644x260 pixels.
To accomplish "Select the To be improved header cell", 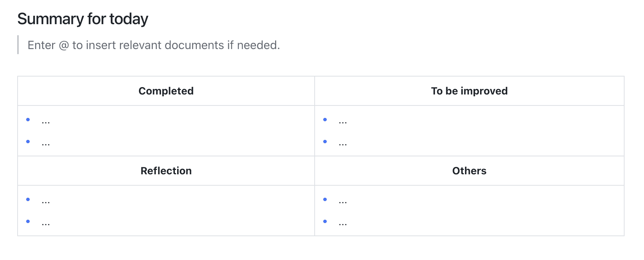I will pos(469,91).
